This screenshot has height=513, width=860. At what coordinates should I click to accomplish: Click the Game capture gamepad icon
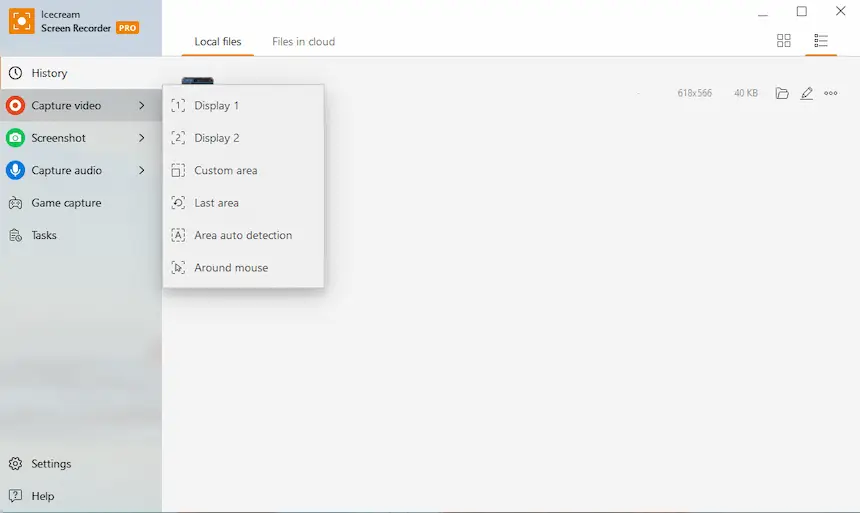[x=15, y=203]
